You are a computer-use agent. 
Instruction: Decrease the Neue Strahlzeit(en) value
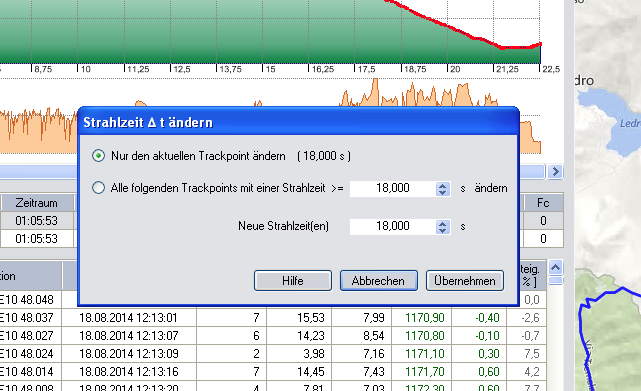[x=442, y=230]
